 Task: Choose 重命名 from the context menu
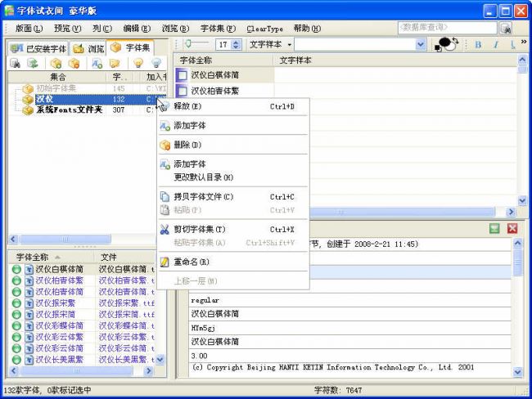click(x=192, y=262)
